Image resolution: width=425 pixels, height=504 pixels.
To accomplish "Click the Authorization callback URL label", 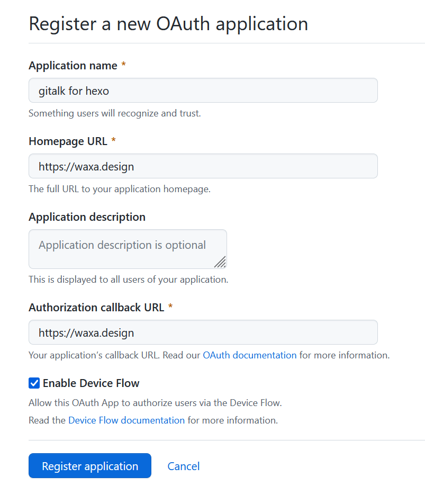I will (96, 308).
